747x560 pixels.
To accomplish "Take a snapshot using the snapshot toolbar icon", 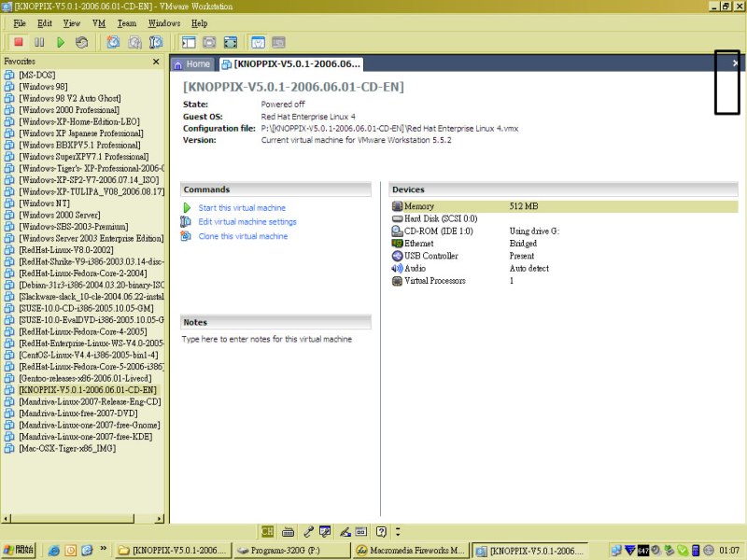I will [x=113, y=42].
